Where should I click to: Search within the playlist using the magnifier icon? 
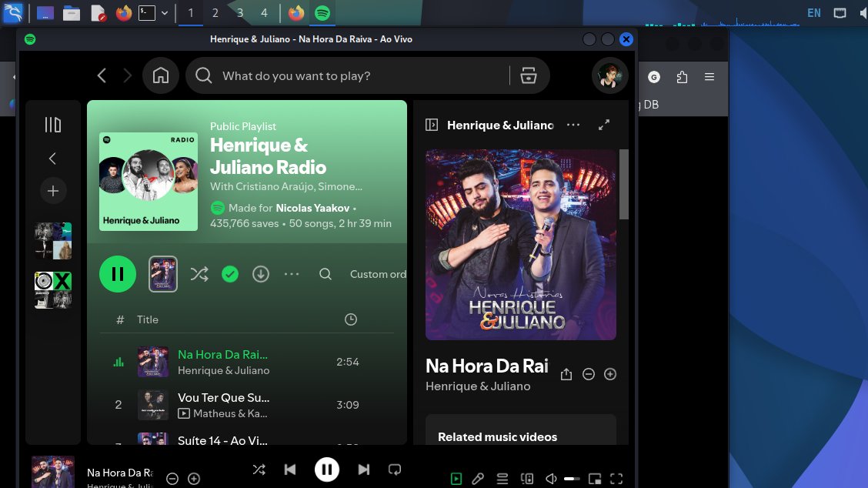point(325,274)
